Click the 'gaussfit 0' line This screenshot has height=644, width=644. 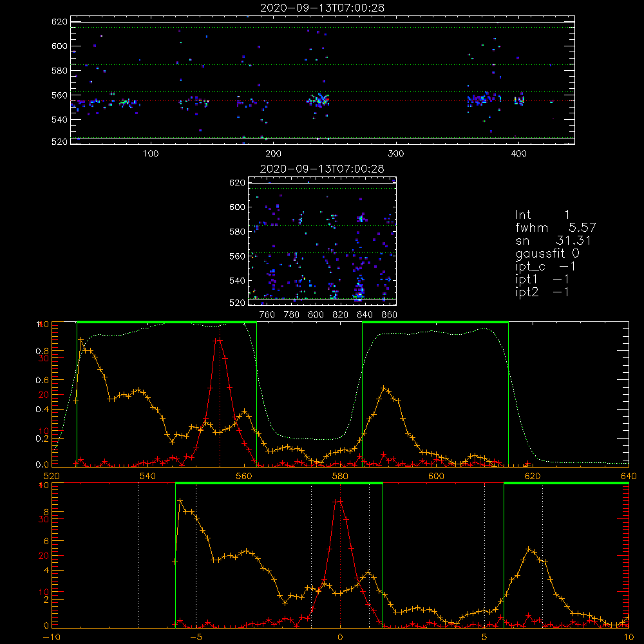(547, 254)
